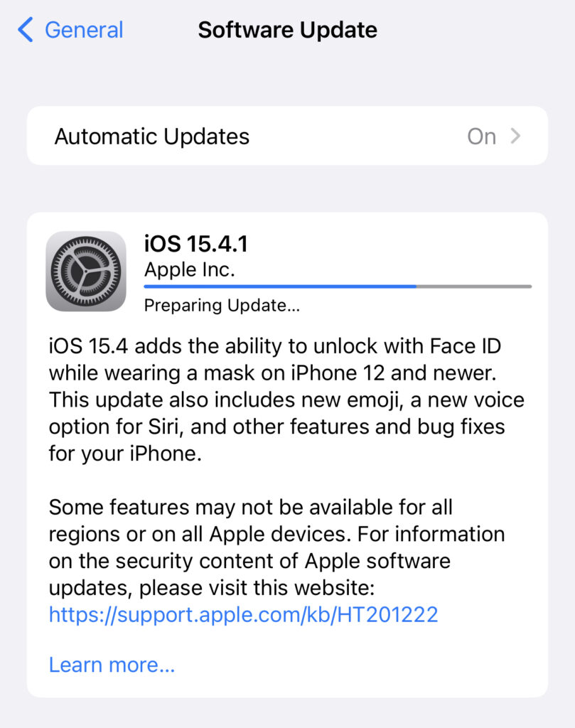Viewport: 575px width, 728px height.
Task: Tap Preparing Update… status text
Action: click(x=222, y=306)
